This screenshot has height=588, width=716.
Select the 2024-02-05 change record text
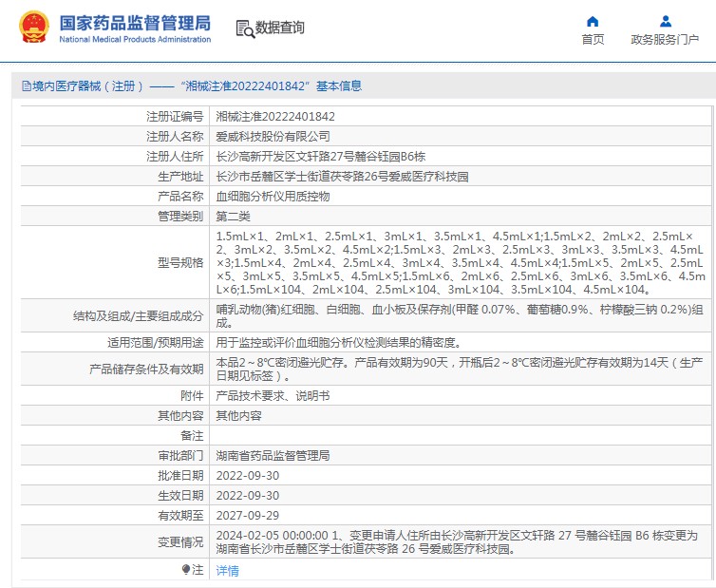click(x=457, y=541)
